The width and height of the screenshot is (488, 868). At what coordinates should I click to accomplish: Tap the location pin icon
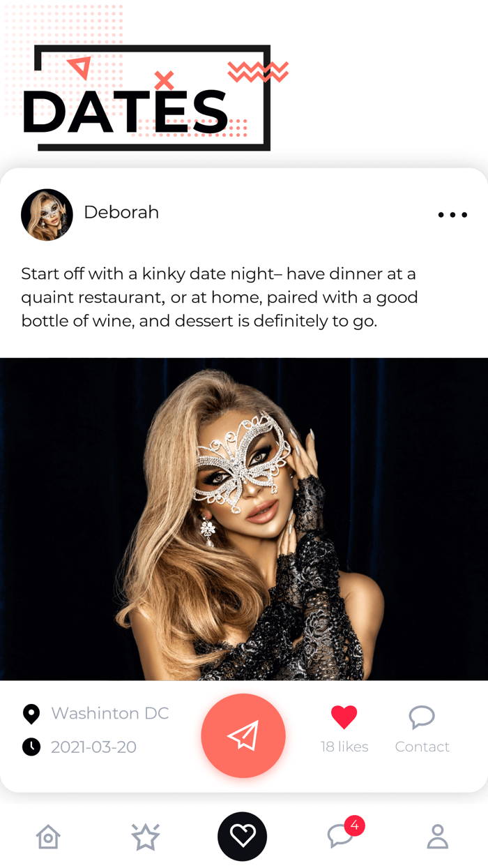31,714
